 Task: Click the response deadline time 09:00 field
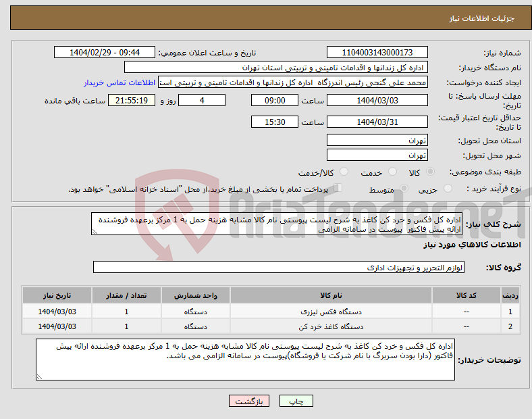pyautogui.click(x=275, y=100)
